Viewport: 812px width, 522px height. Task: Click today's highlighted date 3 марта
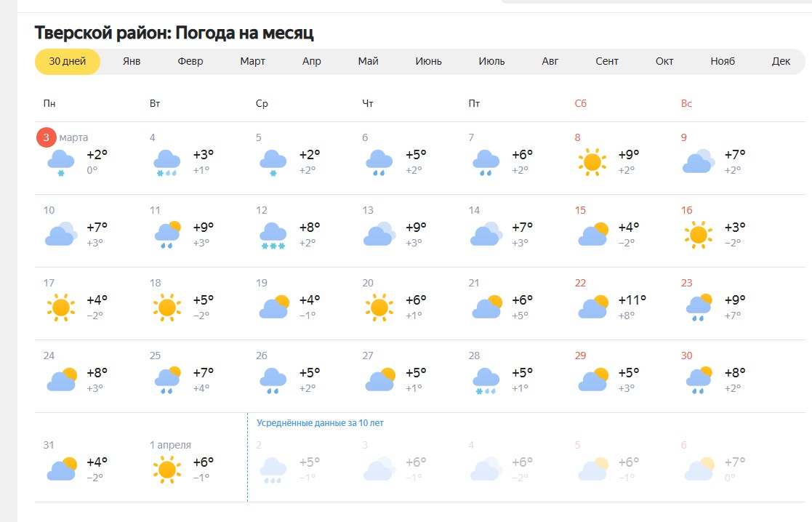click(x=47, y=137)
